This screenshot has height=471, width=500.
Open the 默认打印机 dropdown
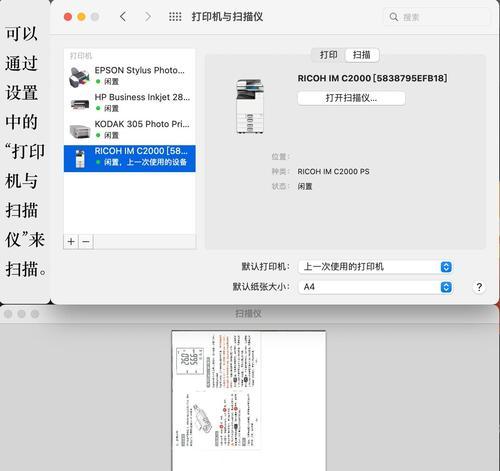(375, 267)
